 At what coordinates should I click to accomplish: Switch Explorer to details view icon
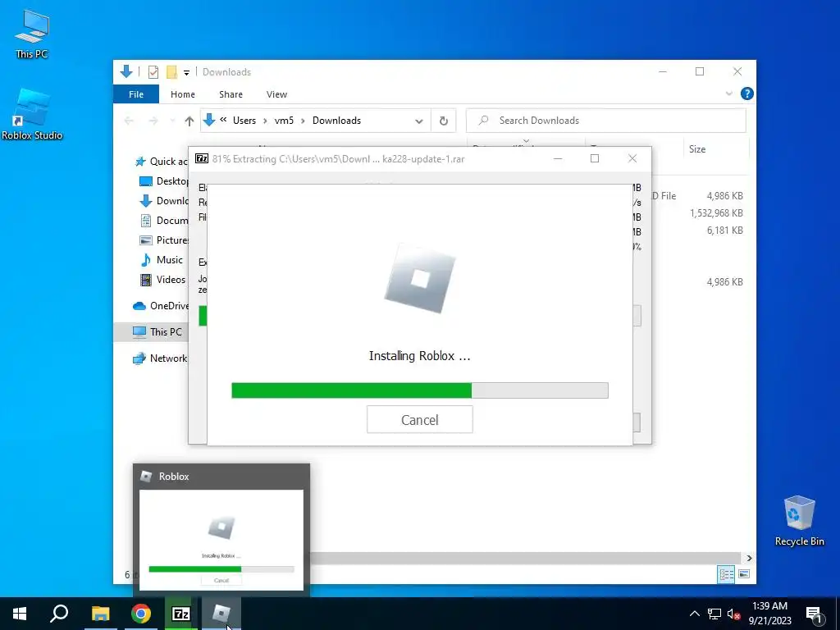point(727,574)
